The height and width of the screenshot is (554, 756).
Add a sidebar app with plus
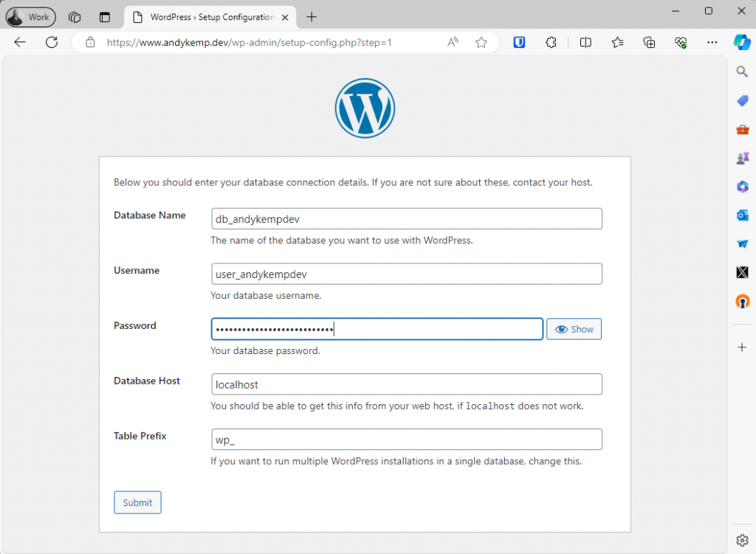tap(743, 347)
